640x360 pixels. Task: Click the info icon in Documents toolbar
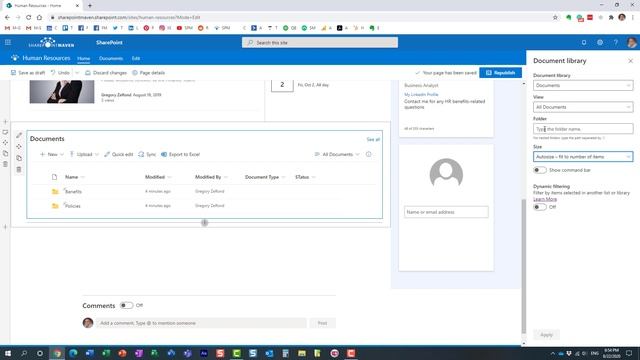pos(369,154)
